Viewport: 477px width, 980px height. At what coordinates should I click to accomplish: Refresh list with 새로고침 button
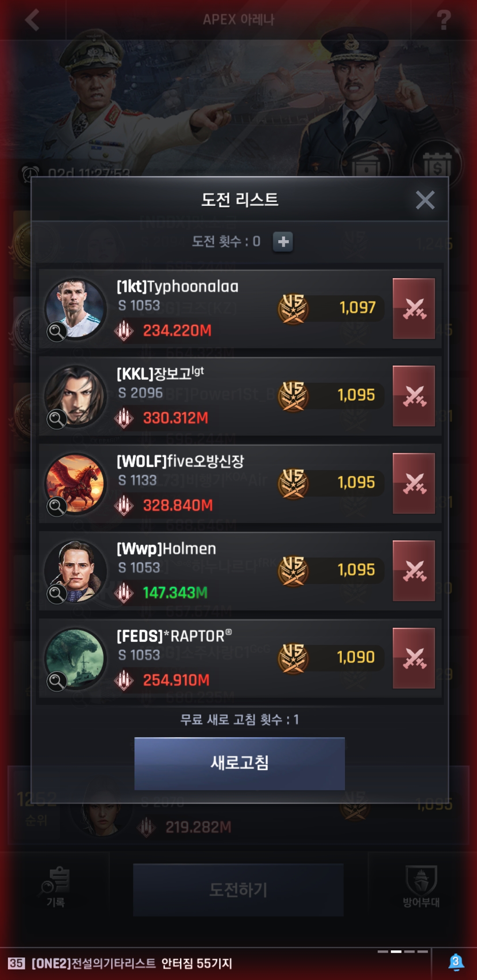coord(239,763)
